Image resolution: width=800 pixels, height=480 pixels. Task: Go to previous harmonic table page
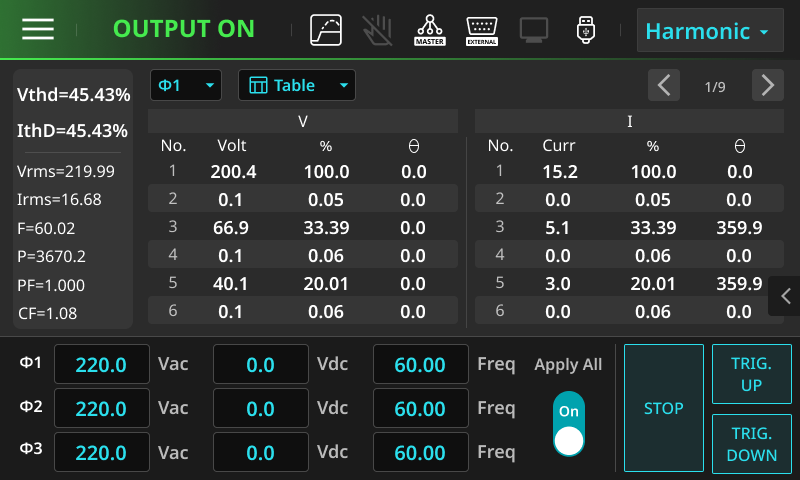[x=664, y=86]
